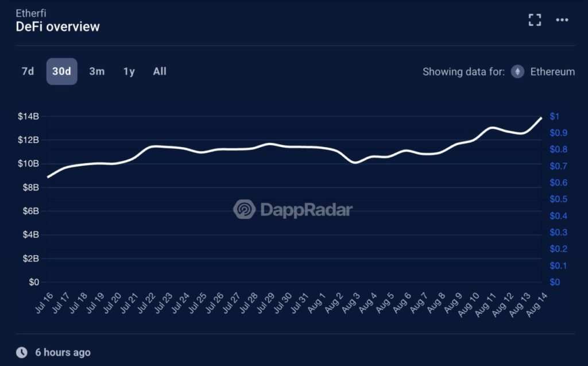
Task: Click the chart line's Aug 14 endpoint
Action: [x=541, y=118]
